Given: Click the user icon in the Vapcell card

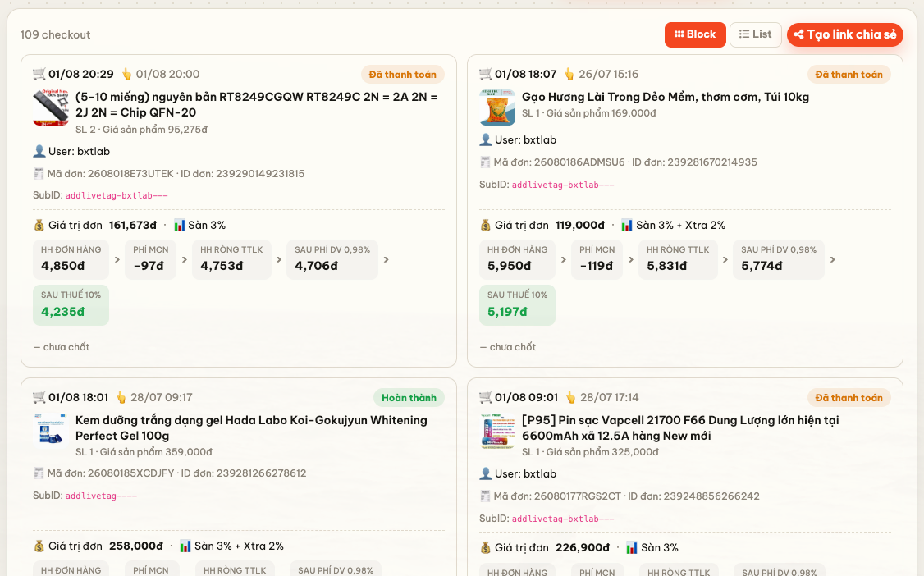Looking at the screenshot, I should point(486,474).
